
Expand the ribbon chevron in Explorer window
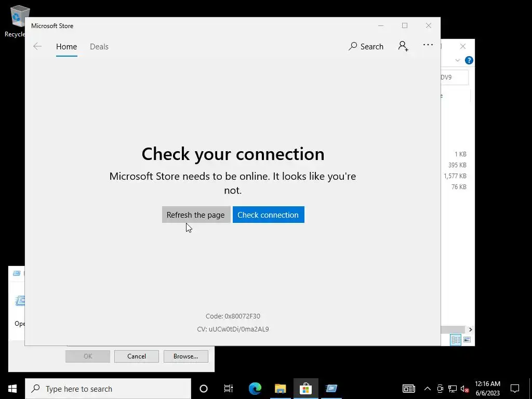click(457, 60)
